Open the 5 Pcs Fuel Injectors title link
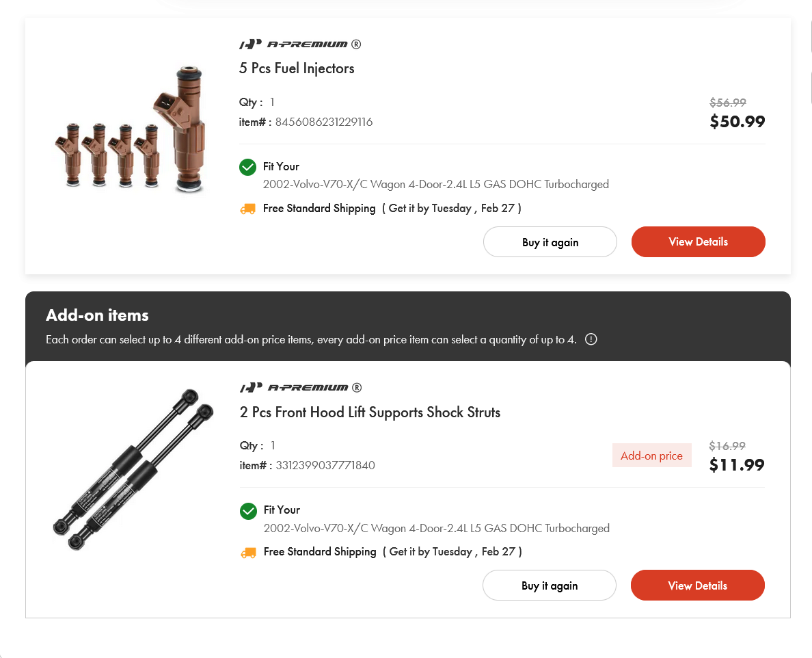 click(297, 68)
